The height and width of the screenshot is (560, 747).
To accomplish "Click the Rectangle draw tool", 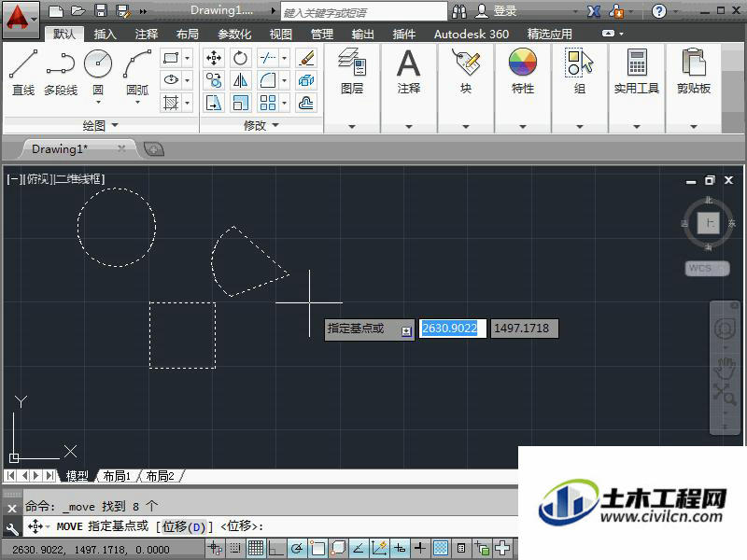I will (171, 58).
